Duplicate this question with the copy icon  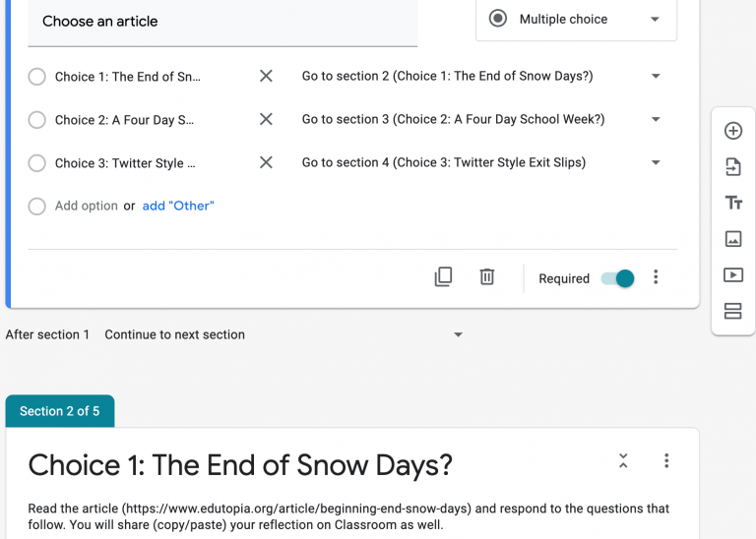[443, 277]
